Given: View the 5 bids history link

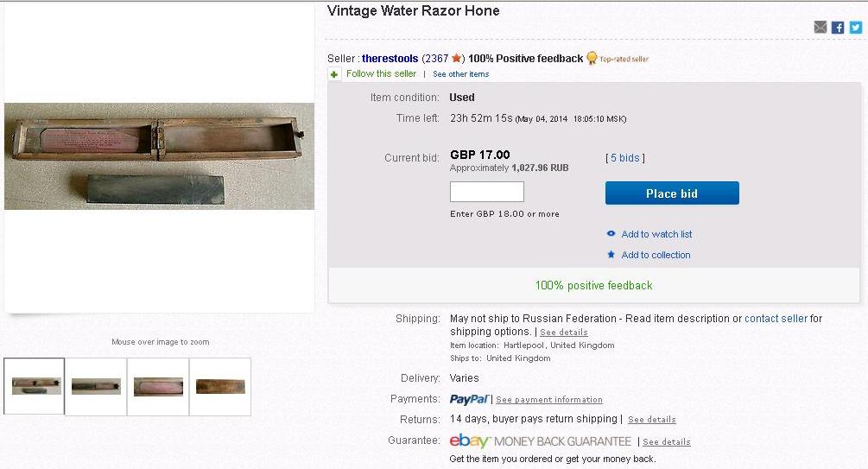Looking at the screenshot, I should click(625, 158).
